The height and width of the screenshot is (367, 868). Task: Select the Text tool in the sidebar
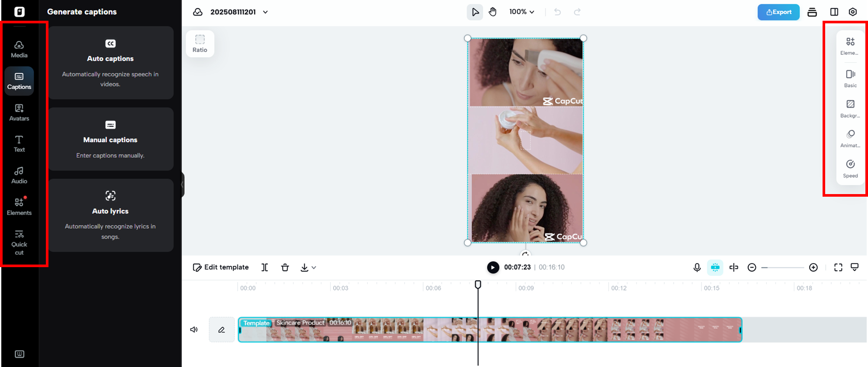(19, 144)
